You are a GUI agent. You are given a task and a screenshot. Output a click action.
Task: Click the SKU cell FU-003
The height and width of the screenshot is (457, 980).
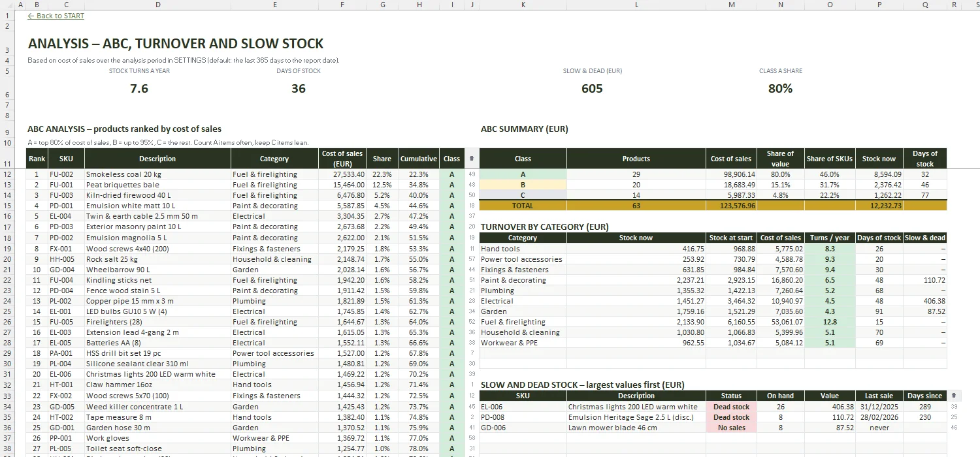coord(66,195)
